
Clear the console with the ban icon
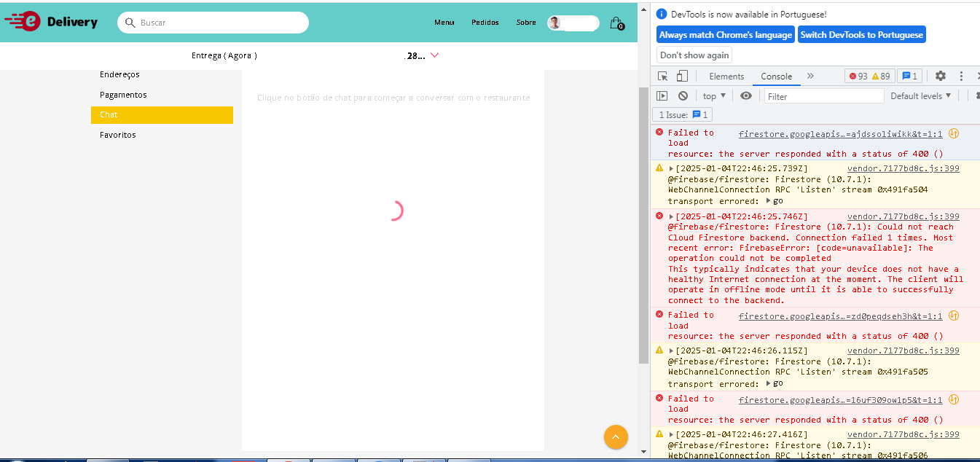(683, 95)
